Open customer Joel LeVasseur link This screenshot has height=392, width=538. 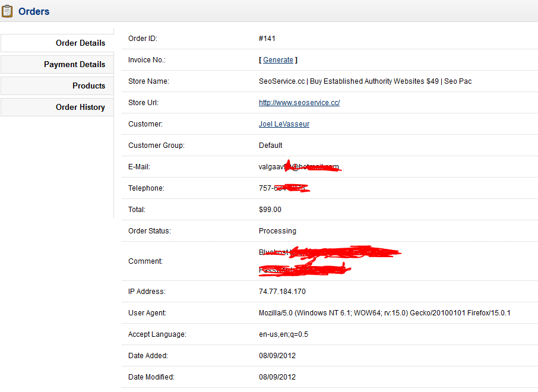click(x=284, y=124)
